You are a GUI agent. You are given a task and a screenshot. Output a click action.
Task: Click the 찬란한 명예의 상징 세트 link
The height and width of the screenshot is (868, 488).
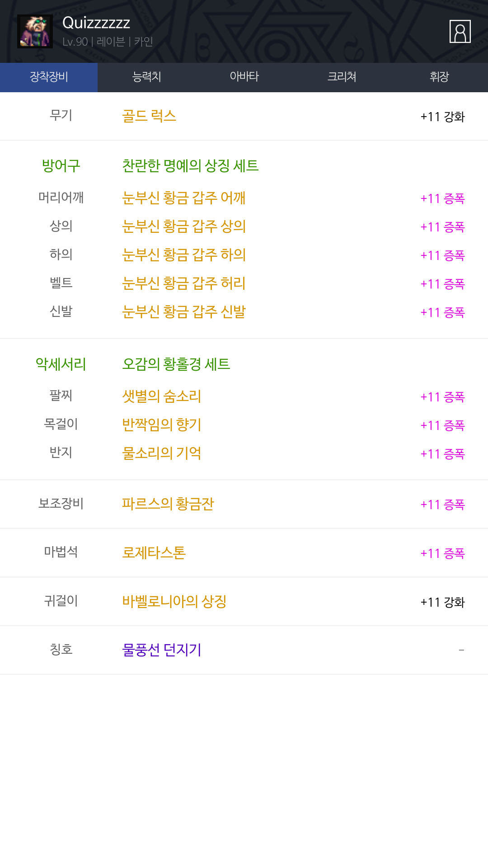[190, 166]
